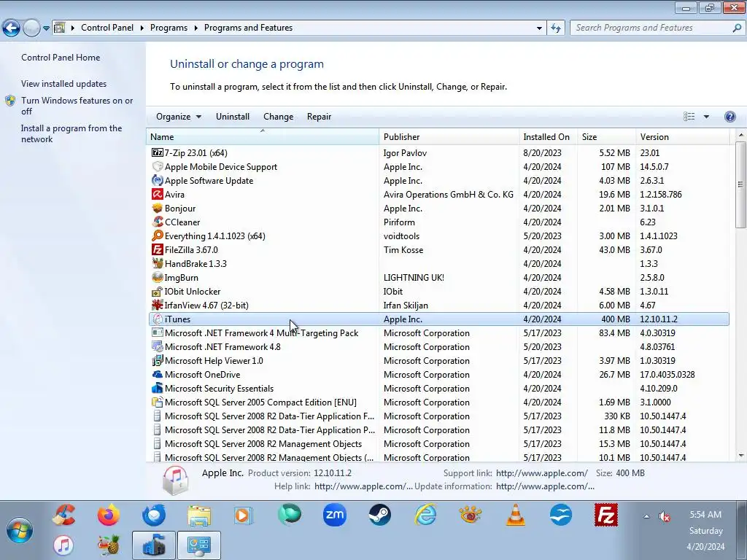Expand the view options dropdown arrow
Image resolution: width=747 pixels, height=560 pixels.
(706, 117)
